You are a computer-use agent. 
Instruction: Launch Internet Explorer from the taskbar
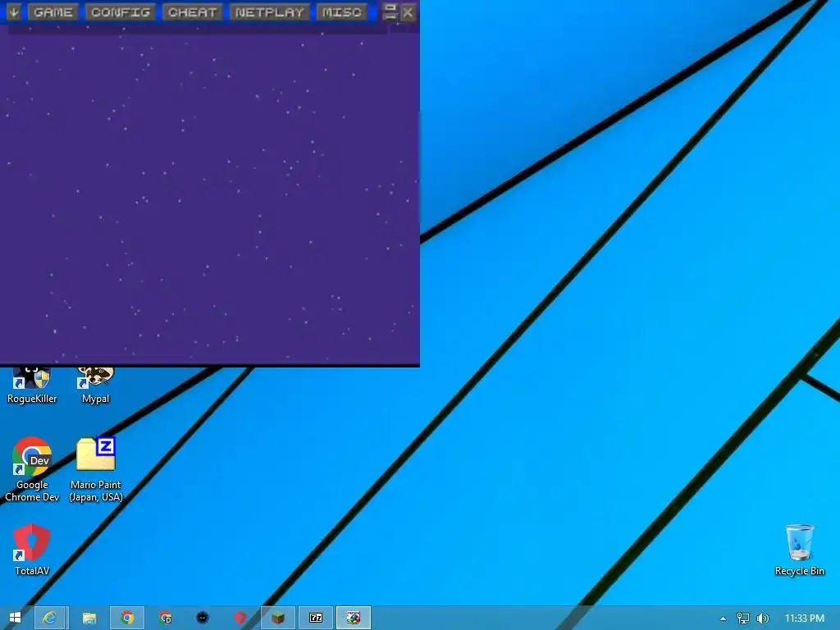pyautogui.click(x=50, y=618)
